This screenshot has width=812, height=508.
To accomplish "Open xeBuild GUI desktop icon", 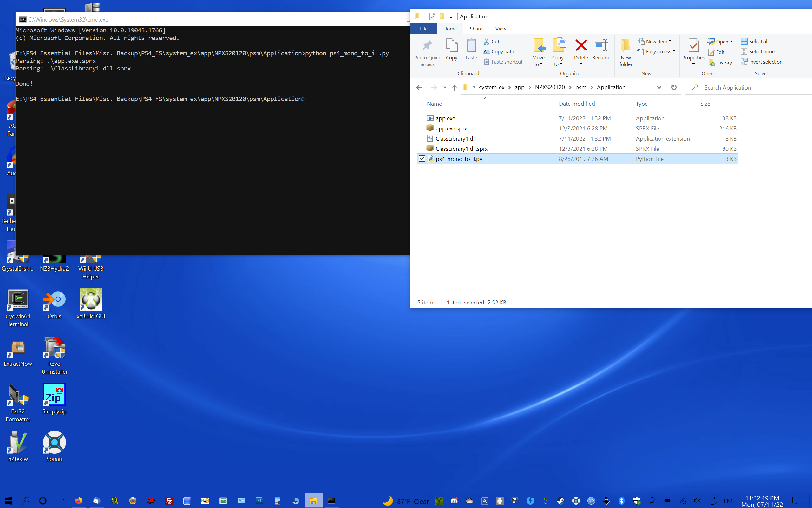I will coord(91,304).
